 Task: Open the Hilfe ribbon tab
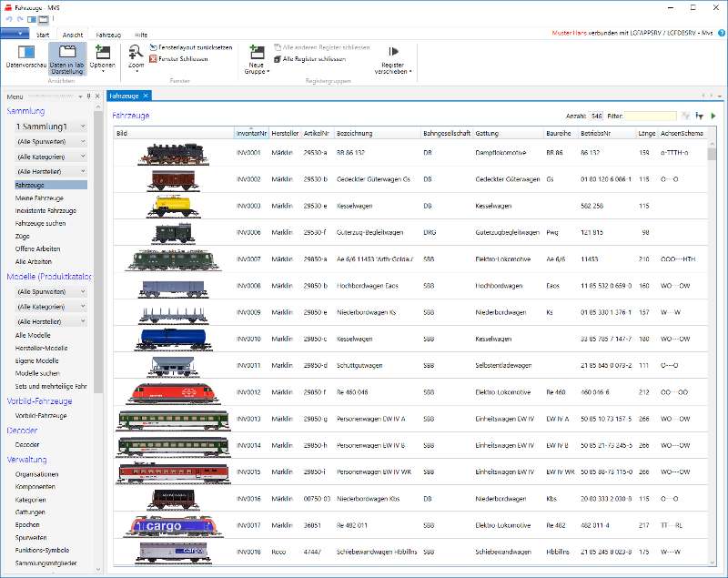click(141, 34)
